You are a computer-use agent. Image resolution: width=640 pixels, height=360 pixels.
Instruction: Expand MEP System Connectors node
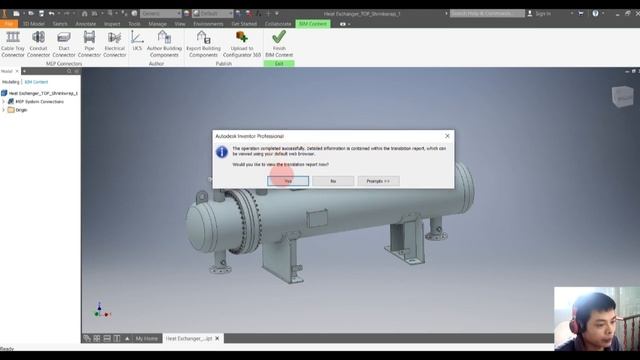(x=4, y=101)
